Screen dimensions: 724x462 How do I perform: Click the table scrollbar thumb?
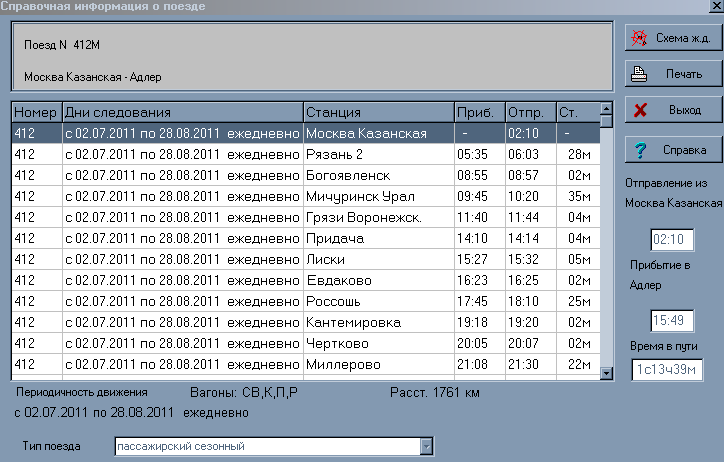point(606,121)
